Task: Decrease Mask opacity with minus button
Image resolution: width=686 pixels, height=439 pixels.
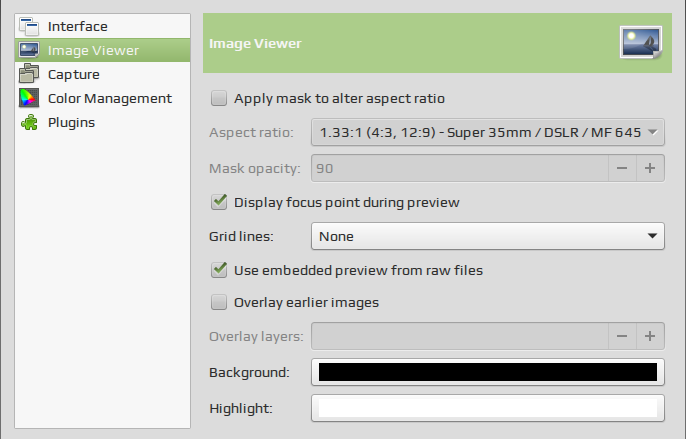Action: click(x=622, y=168)
